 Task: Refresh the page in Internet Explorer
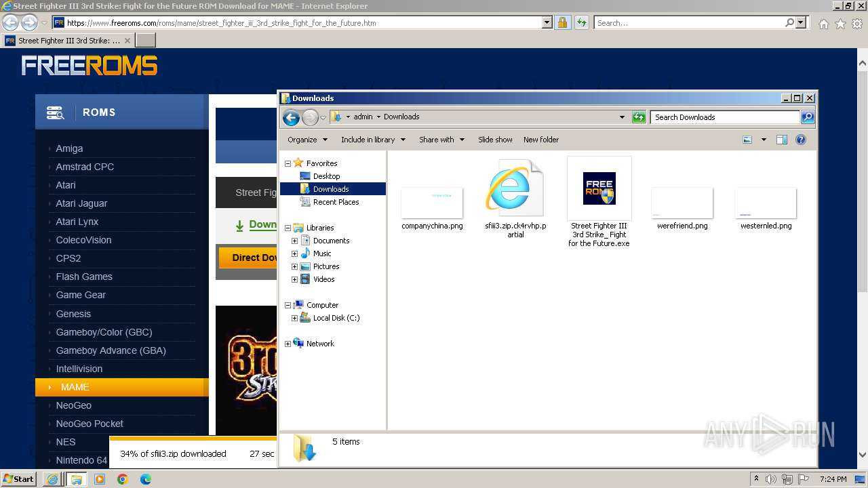tap(581, 22)
